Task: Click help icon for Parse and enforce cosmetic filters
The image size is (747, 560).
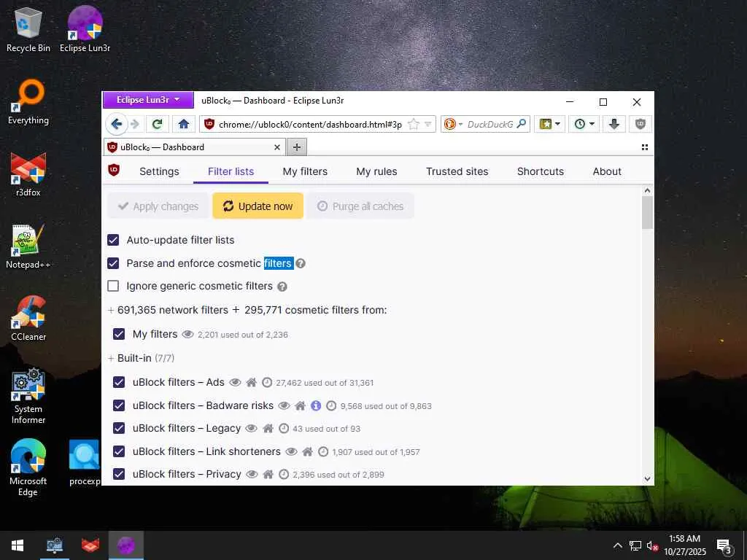Action: pyautogui.click(x=301, y=263)
